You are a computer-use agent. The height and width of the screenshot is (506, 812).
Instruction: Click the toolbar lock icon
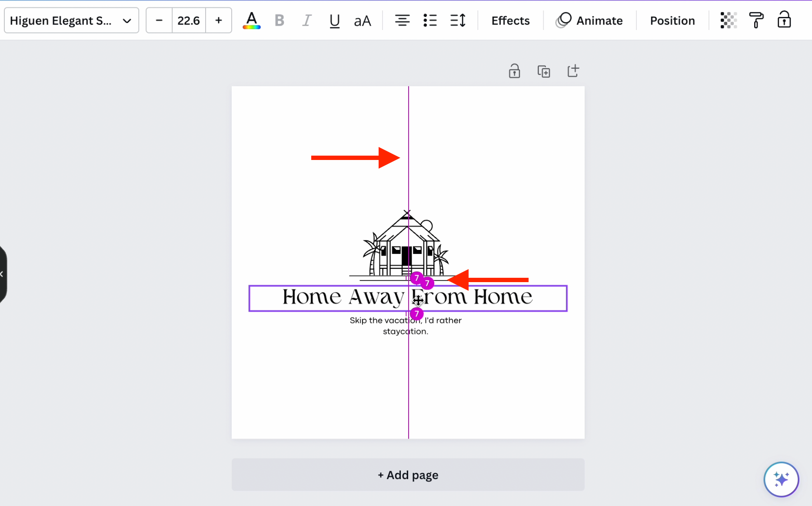[784, 20]
